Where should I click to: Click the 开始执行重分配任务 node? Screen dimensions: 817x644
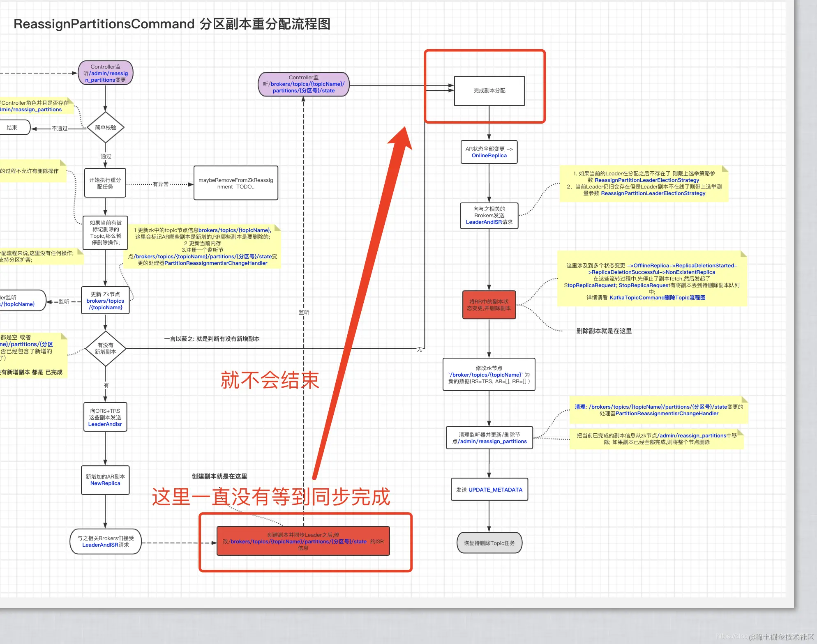tap(105, 183)
